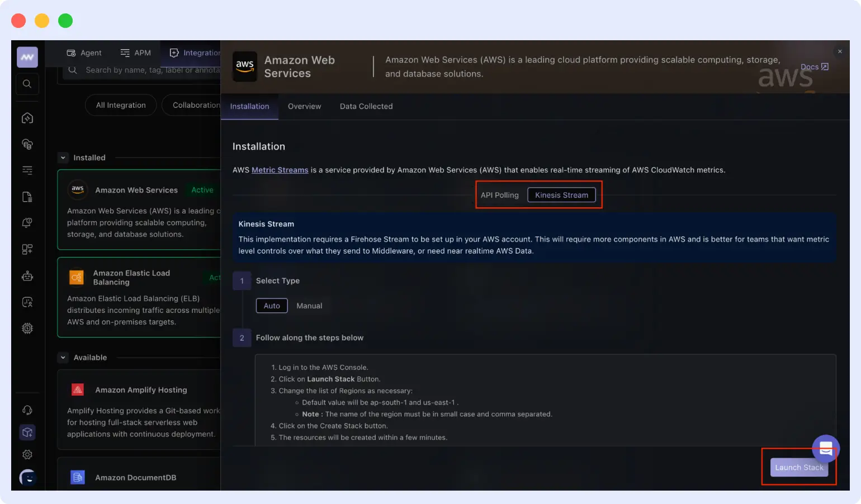Open the document page sidebar icon
Image resolution: width=861 pixels, height=504 pixels.
[27, 197]
